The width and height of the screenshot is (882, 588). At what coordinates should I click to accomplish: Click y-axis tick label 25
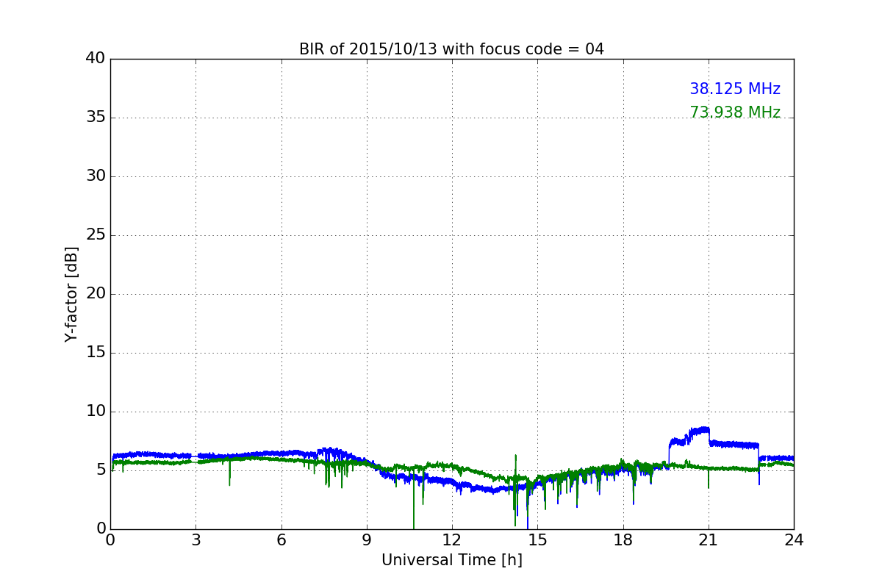tap(96, 235)
